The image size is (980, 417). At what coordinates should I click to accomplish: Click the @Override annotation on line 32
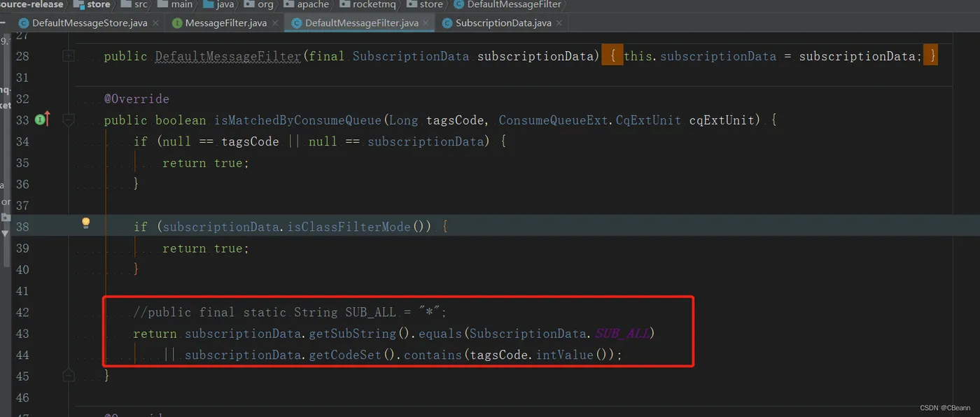[x=136, y=99]
